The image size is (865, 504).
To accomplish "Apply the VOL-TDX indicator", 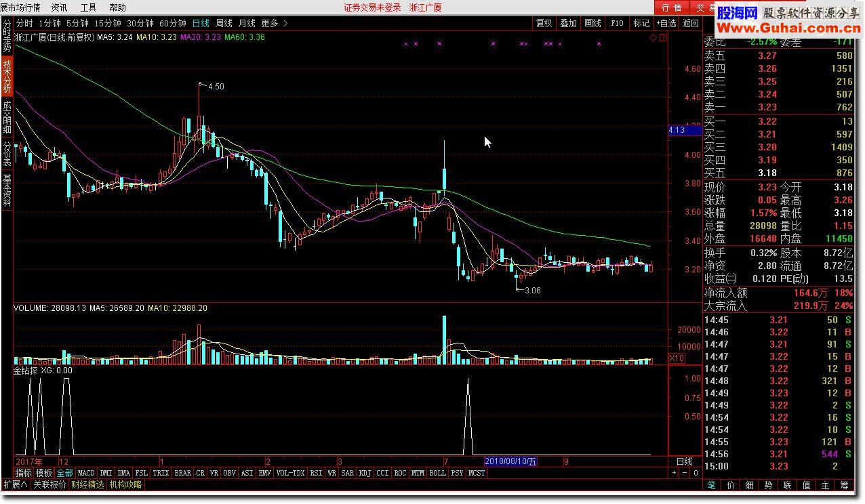I will pyautogui.click(x=292, y=473).
